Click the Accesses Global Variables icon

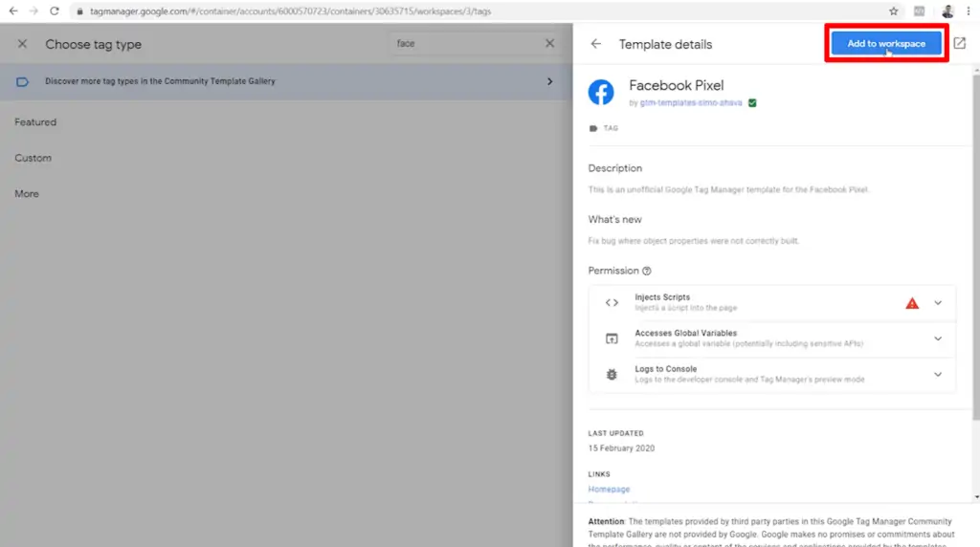pyautogui.click(x=612, y=339)
